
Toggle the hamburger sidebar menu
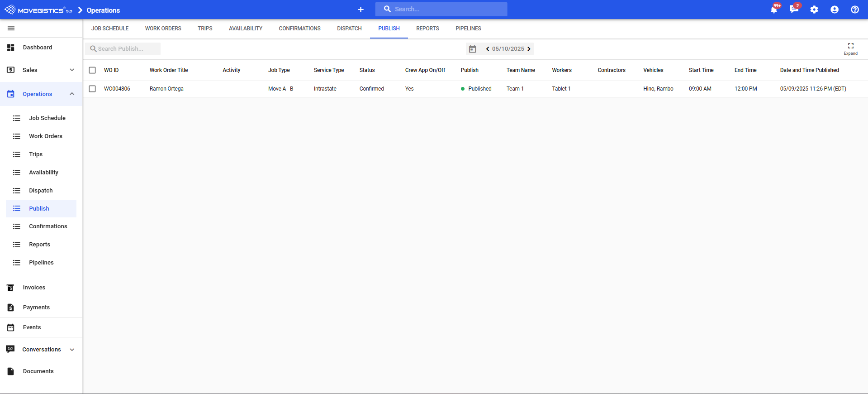point(11,28)
